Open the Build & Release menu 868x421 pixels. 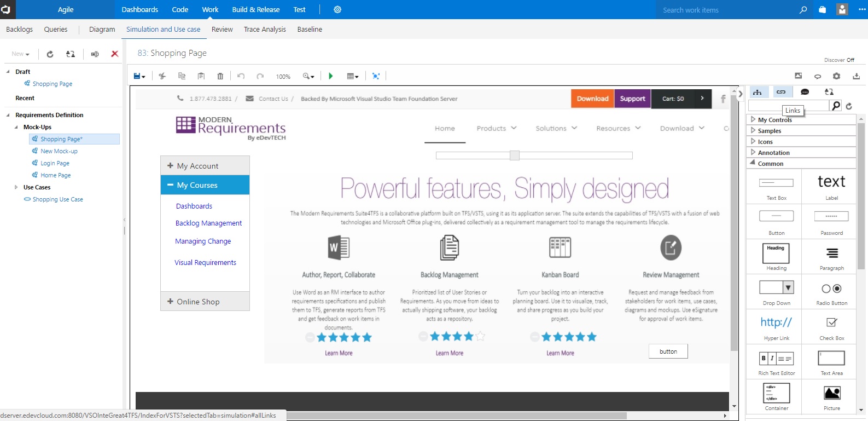pos(256,10)
